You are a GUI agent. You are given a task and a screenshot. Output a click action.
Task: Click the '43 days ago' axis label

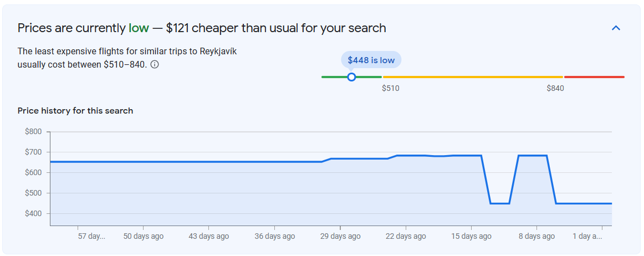208,236
